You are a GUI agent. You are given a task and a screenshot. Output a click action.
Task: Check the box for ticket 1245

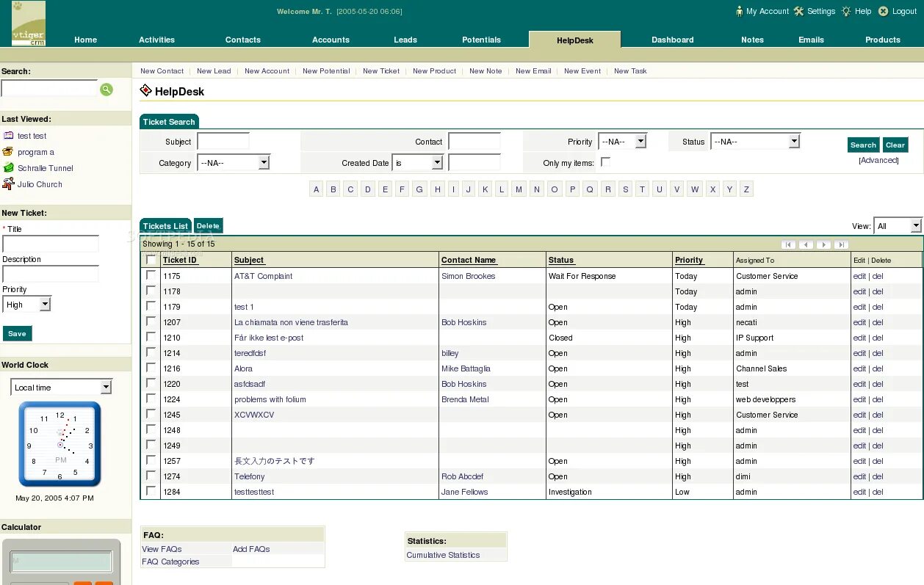coord(151,414)
